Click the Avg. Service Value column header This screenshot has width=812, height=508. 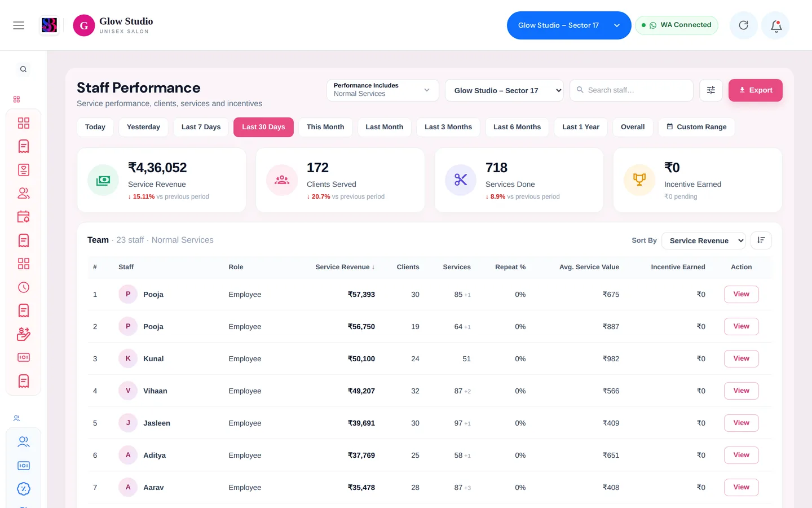(589, 267)
